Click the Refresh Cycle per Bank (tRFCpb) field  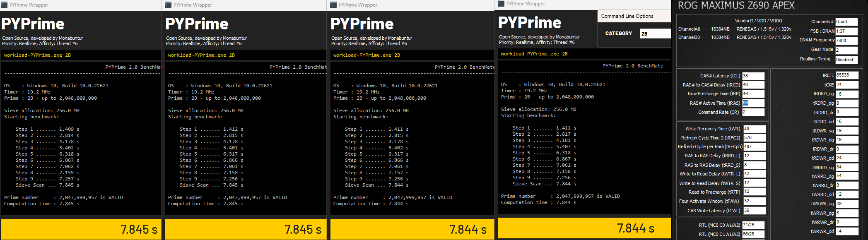pos(755,147)
